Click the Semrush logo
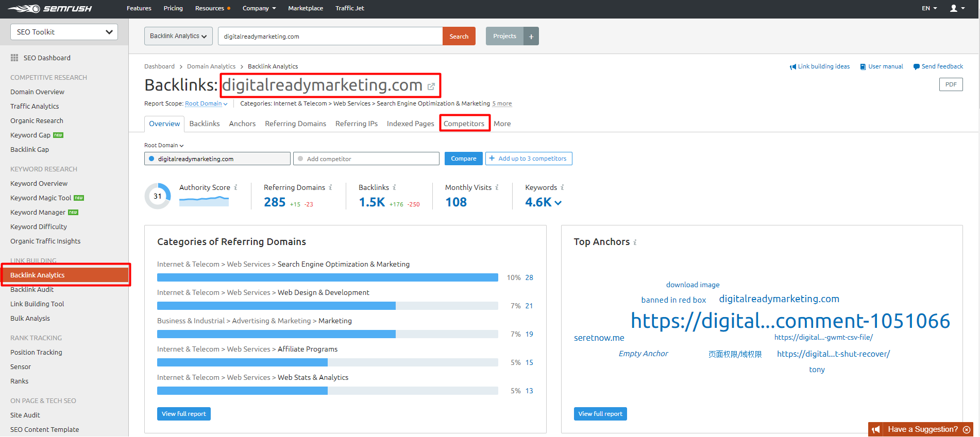This screenshot has width=980, height=437. [49, 9]
